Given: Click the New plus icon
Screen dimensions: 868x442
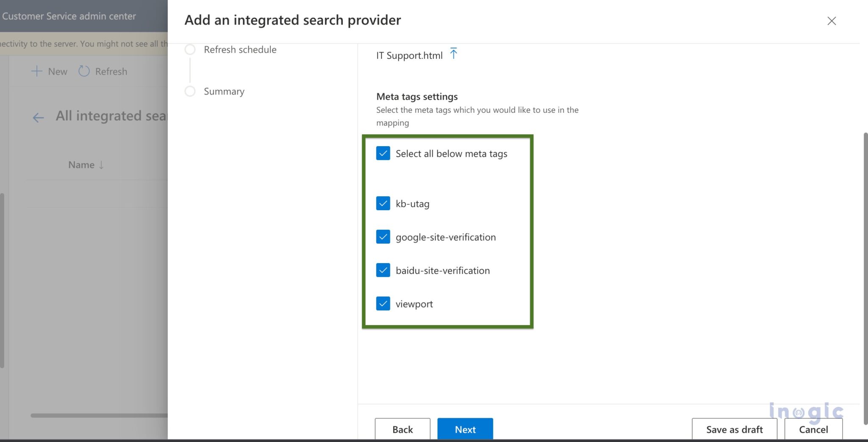Looking at the screenshot, I should [x=37, y=71].
